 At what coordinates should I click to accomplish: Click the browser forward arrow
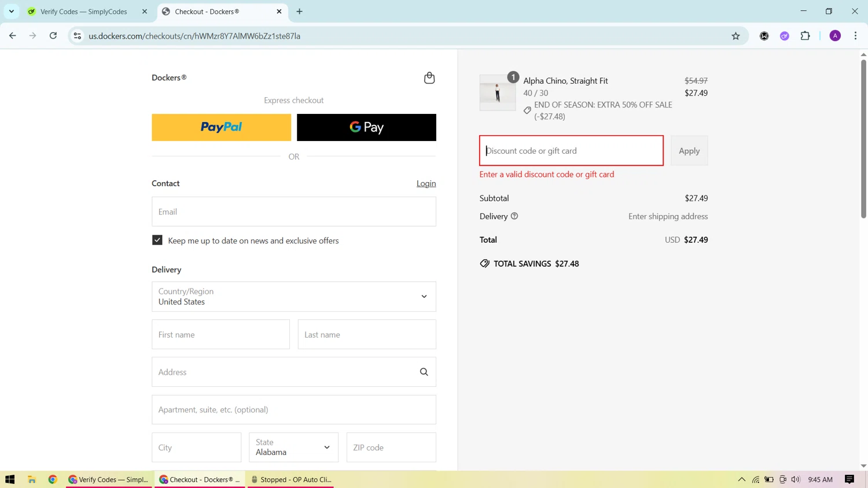point(33,36)
